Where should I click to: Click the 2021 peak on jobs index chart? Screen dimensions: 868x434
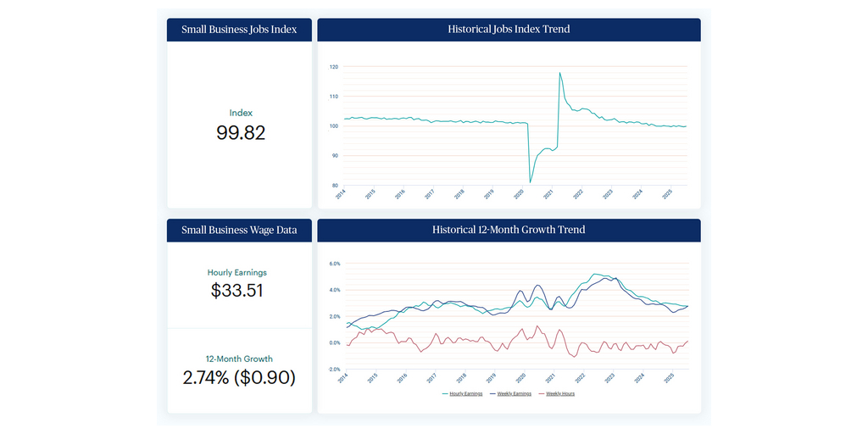[x=559, y=73]
